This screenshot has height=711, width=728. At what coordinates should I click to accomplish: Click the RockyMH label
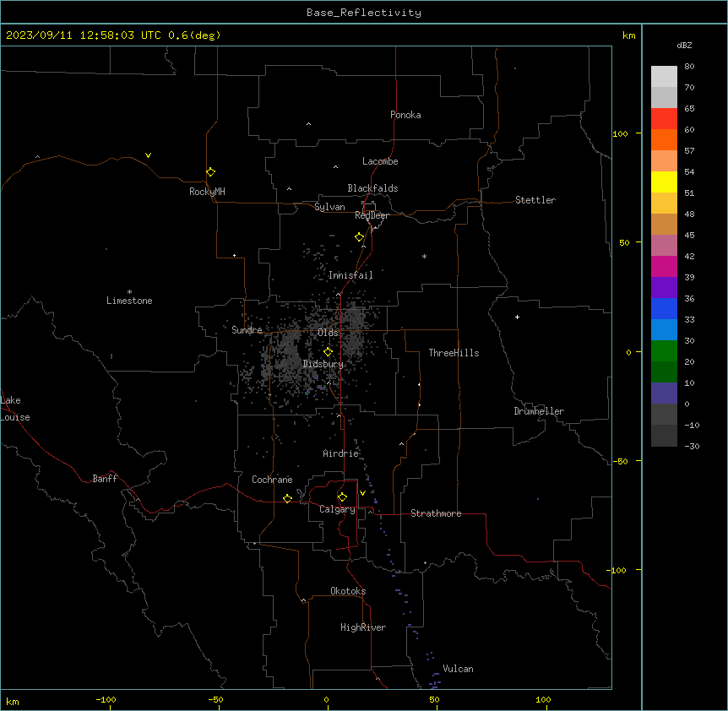click(207, 192)
